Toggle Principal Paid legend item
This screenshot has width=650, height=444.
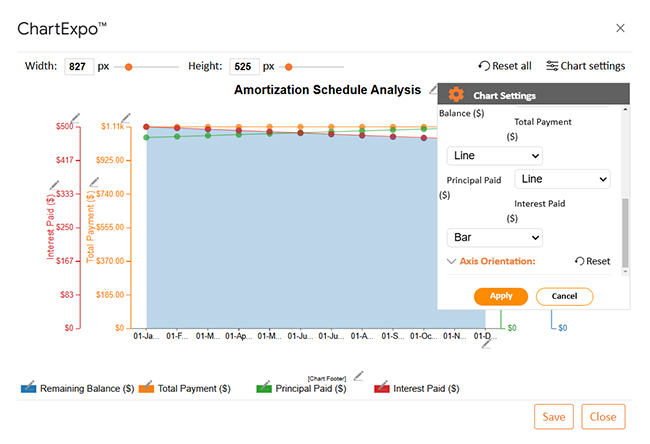309,388
